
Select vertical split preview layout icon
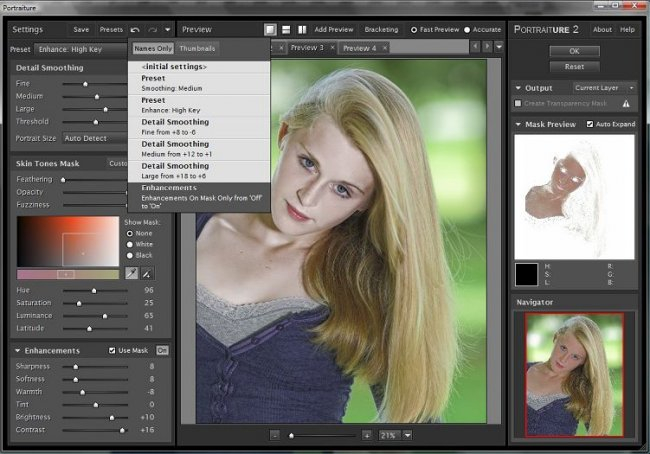[302, 30]
